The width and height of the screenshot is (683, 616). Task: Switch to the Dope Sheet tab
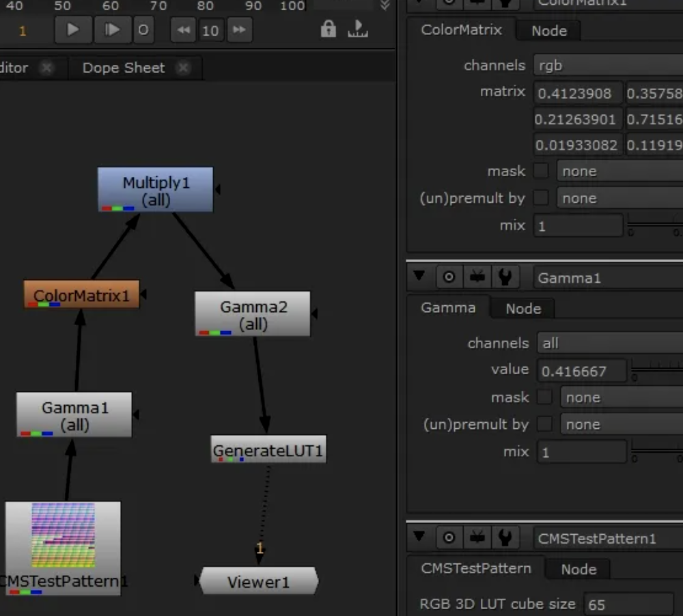coord(124,68)
